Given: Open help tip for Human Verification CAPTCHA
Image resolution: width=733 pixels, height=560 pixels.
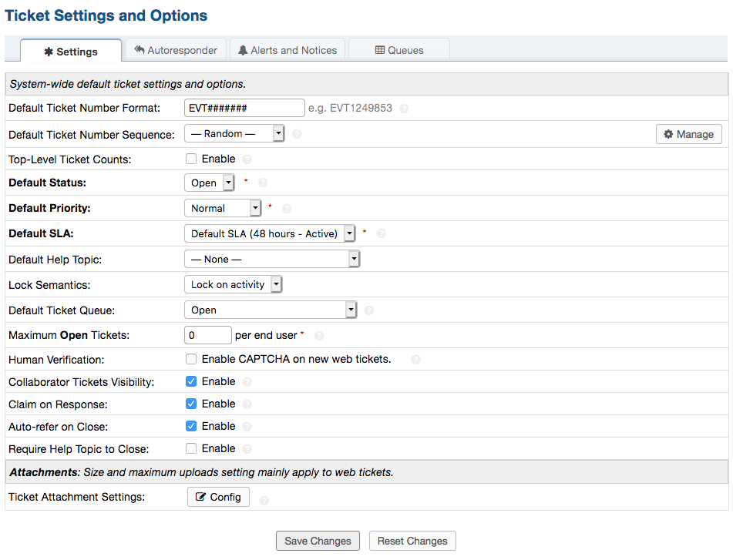Looking at the screenshot, I should [x=415, y=359].
